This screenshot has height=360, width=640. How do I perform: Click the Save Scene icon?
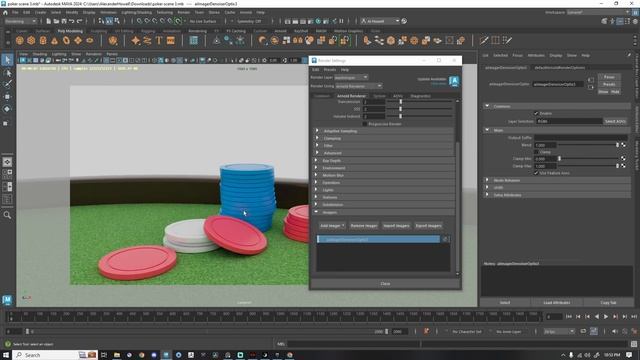tap(64, 21)
